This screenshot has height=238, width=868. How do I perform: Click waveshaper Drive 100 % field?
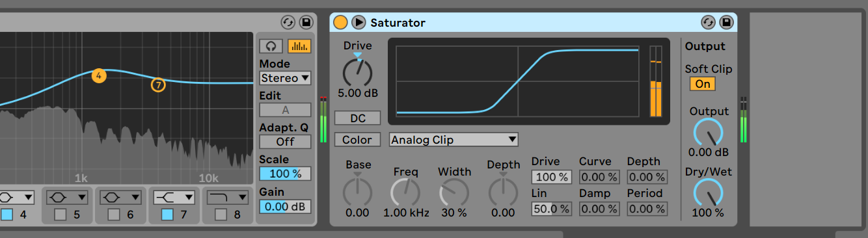[551, 177]
